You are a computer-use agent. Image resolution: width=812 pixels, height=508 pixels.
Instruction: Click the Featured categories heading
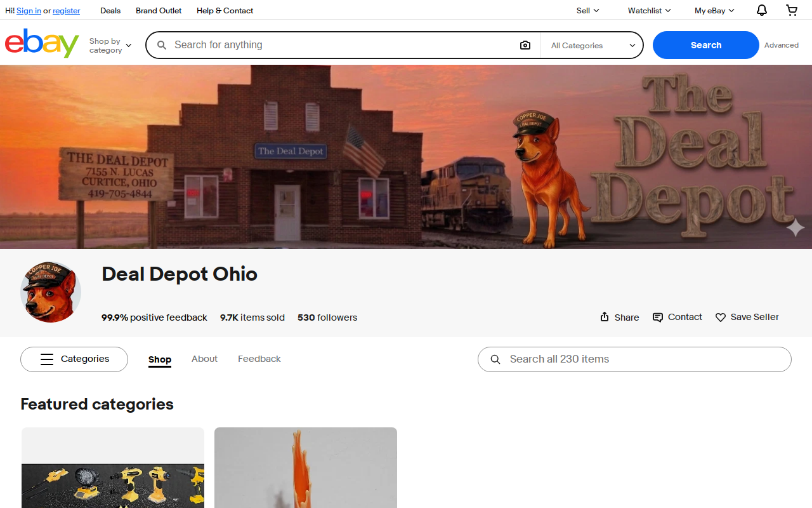(97, 404)
